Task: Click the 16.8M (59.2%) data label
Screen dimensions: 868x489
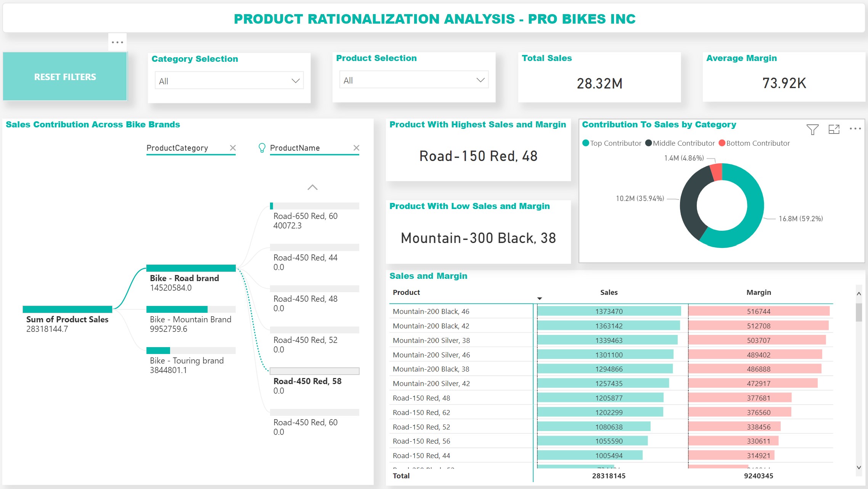Action: (800, 219)
